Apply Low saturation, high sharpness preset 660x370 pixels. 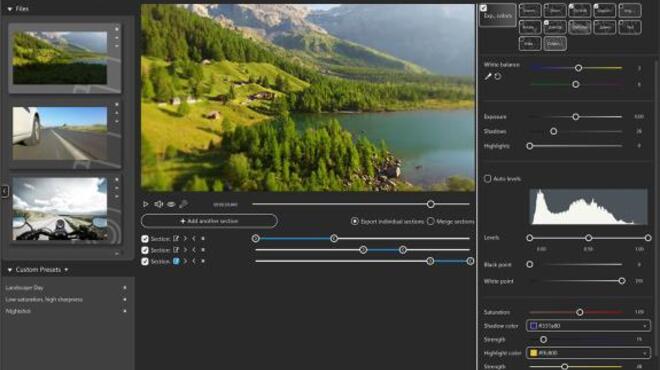(x=44, y=300)
